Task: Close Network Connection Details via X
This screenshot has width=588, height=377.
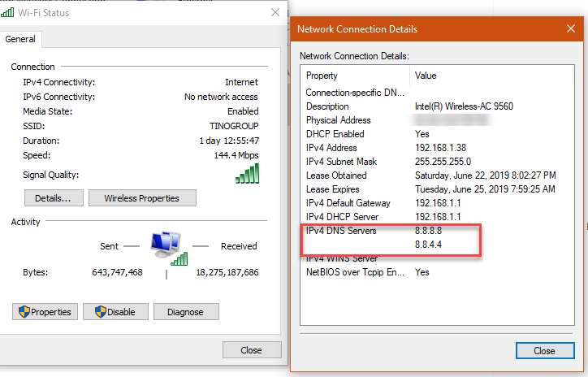Action: coord(571,28)
